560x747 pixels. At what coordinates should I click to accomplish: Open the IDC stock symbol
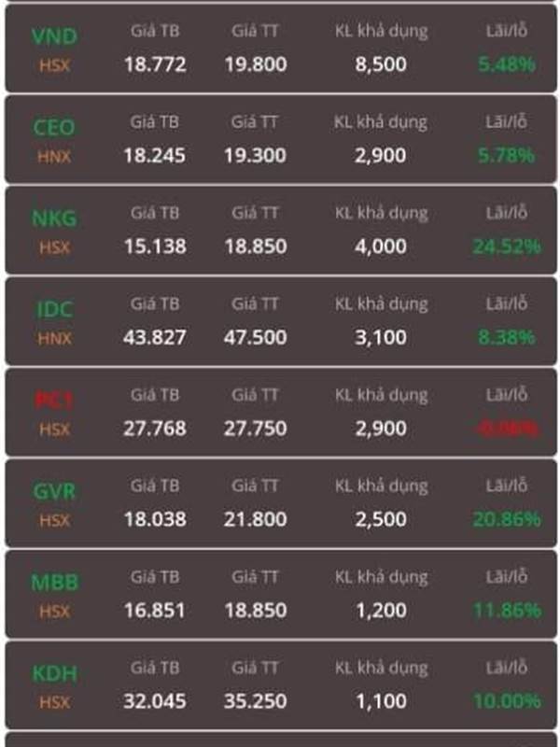[x=54, y=310]
